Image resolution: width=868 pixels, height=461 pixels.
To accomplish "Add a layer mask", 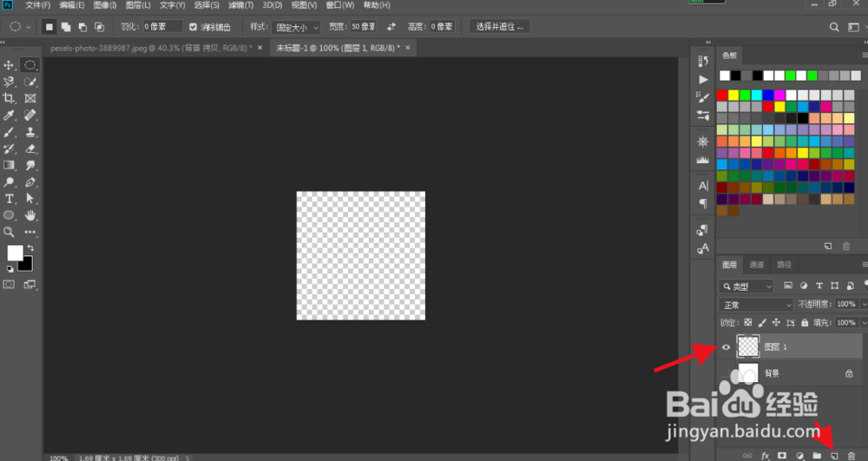I will (782, 456).
